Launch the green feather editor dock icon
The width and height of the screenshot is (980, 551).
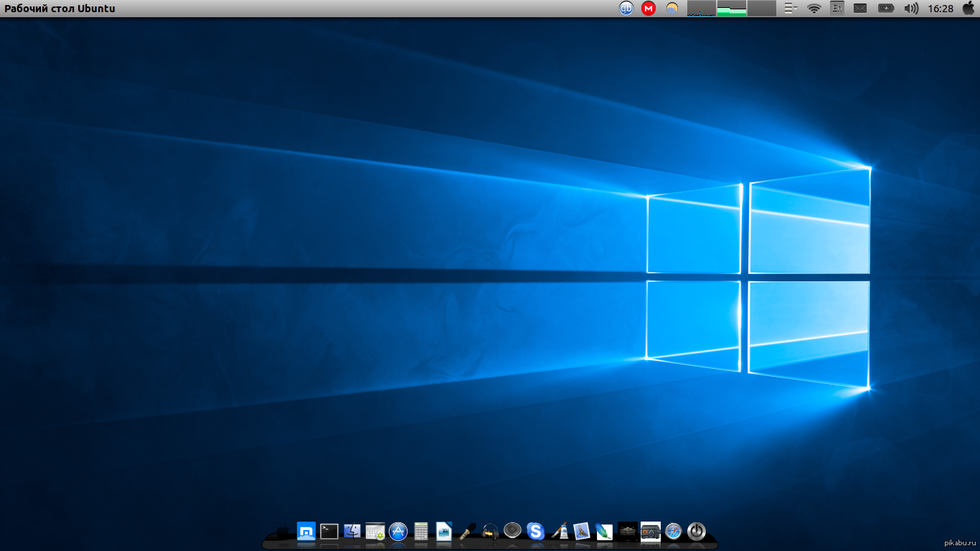coord(604,531)
